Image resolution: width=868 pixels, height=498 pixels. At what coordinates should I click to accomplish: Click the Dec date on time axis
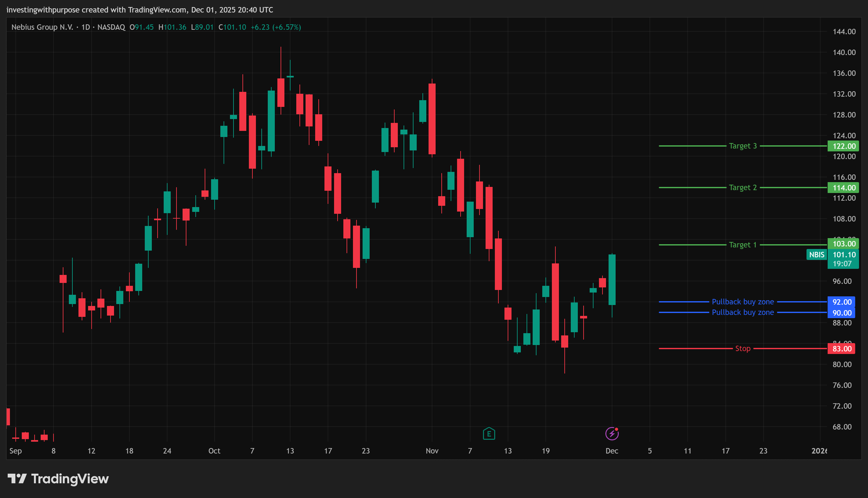click(612, 451)
